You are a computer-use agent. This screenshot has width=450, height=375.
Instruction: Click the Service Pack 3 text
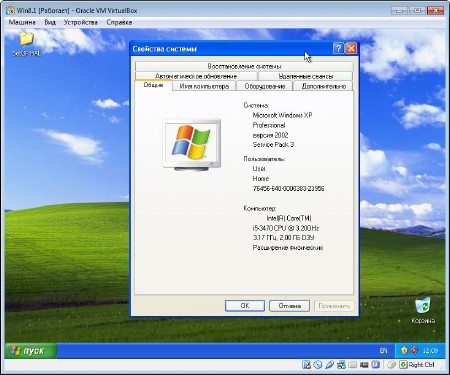[273, 145]
